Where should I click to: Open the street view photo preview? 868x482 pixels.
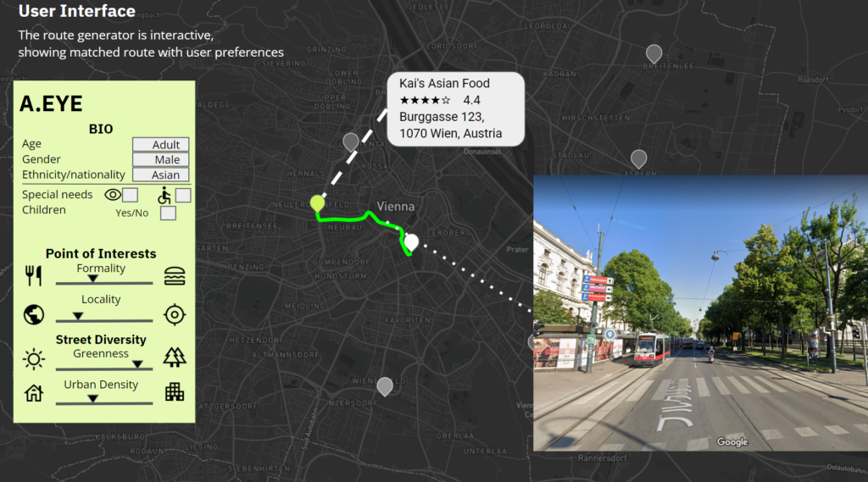click(x=700, y=313)
